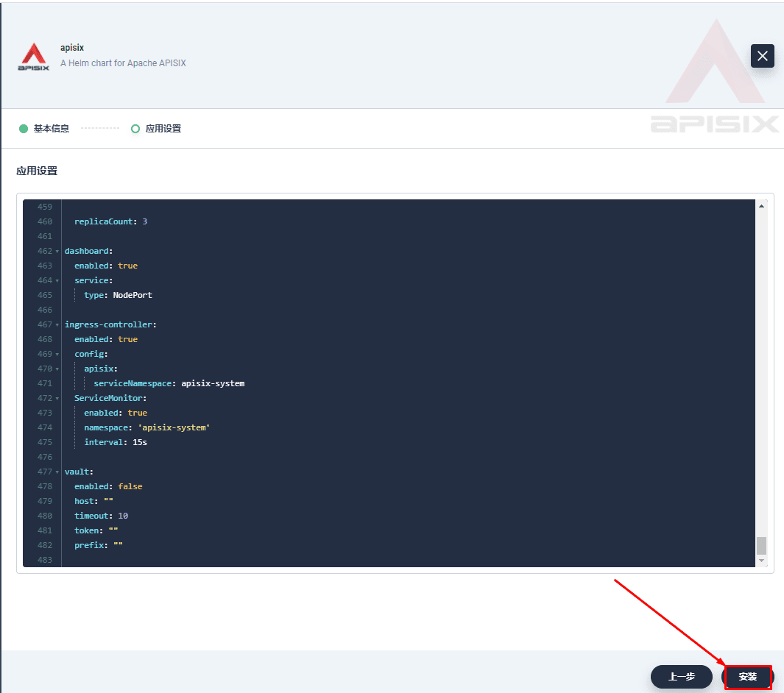Go to the 基本信息 step
The width and height of the screenshot is (784, 693).
tap(44, 129)
